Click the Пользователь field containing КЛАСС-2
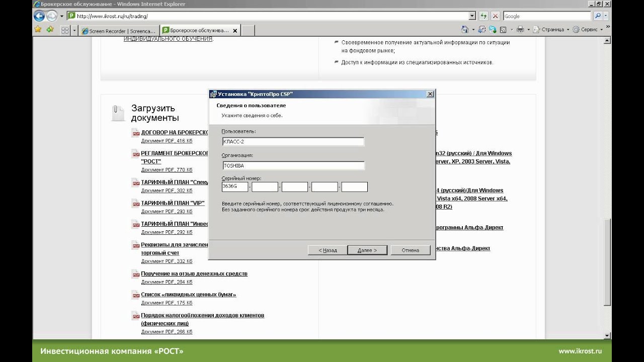This screenshot has height=362, width=644. (x=293, y=141)
